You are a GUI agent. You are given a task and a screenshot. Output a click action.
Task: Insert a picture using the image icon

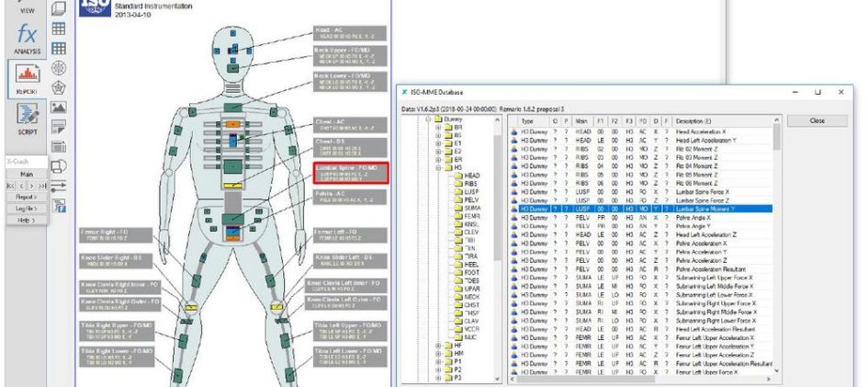click(x=59, y=108)
